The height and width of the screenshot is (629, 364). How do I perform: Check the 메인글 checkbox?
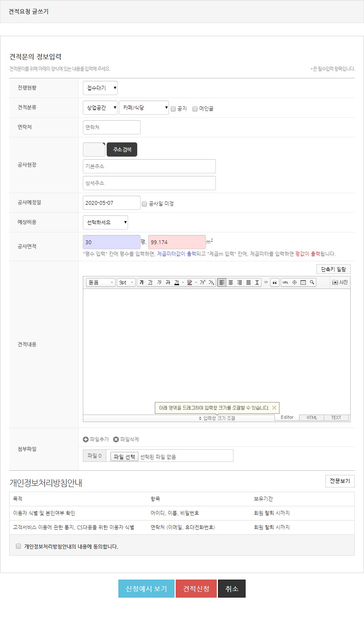(195, 109)
